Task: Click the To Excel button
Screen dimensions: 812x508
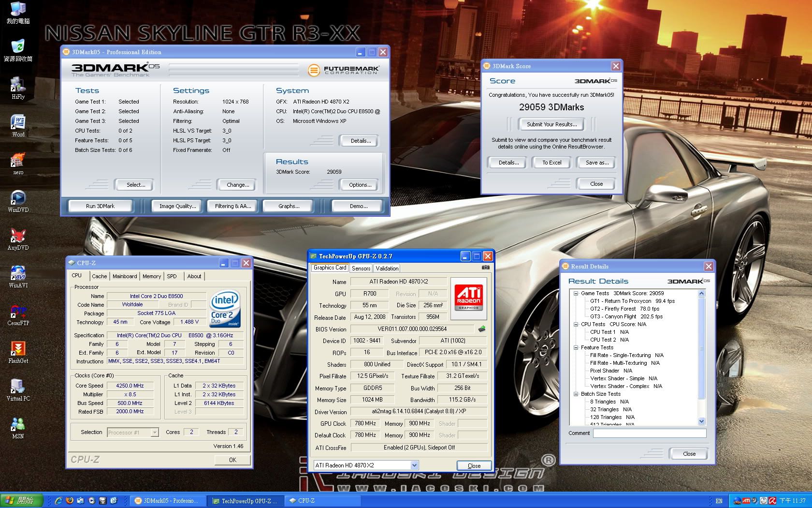Action: pos(552,163)
